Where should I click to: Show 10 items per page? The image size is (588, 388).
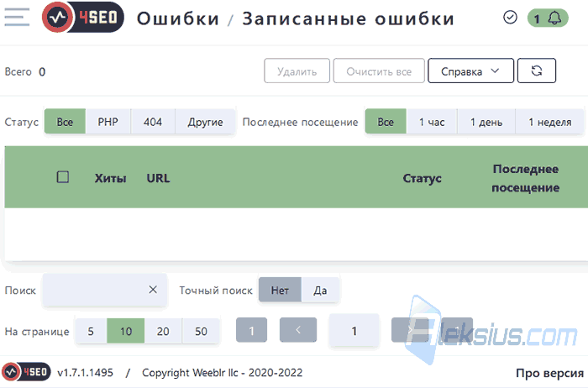tap(126, 331)
